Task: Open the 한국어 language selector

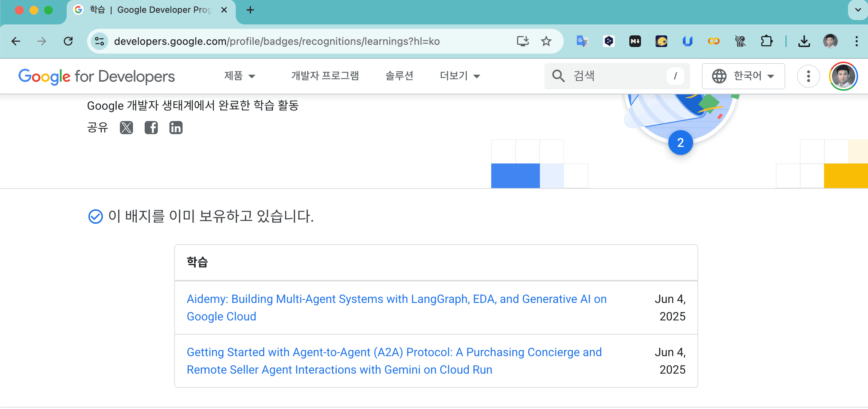Action: point(743,76)
